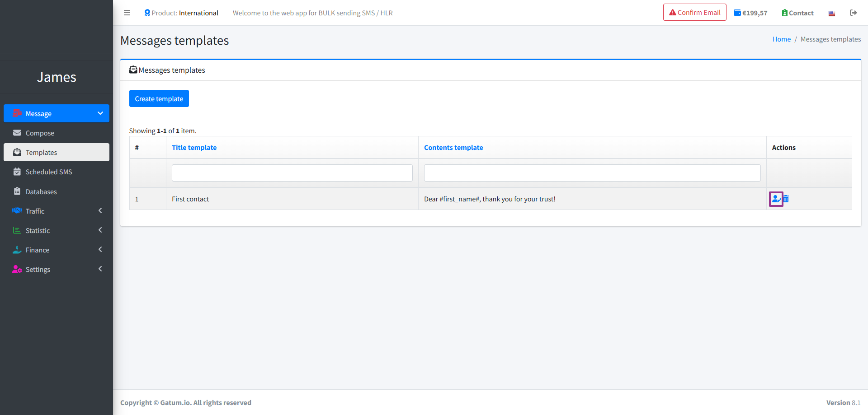Click the hamburger sidebar toggle icon
The image size is (868, 415).
[127, 13]
